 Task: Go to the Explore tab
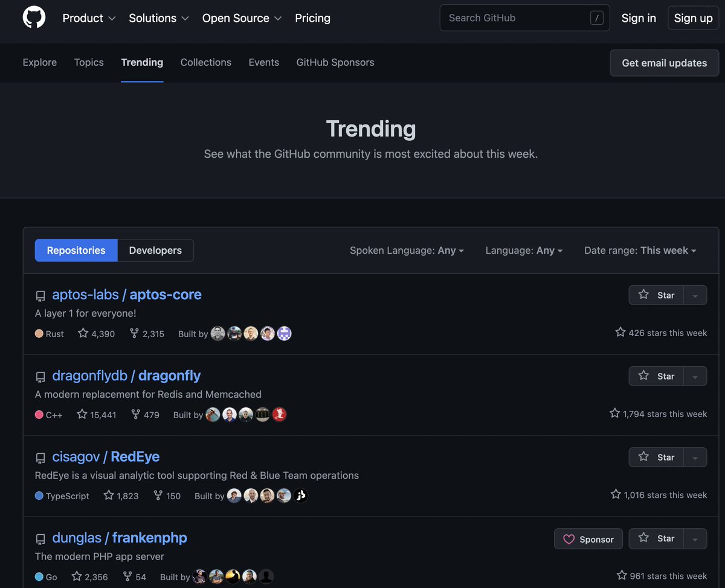coord(40,62)
